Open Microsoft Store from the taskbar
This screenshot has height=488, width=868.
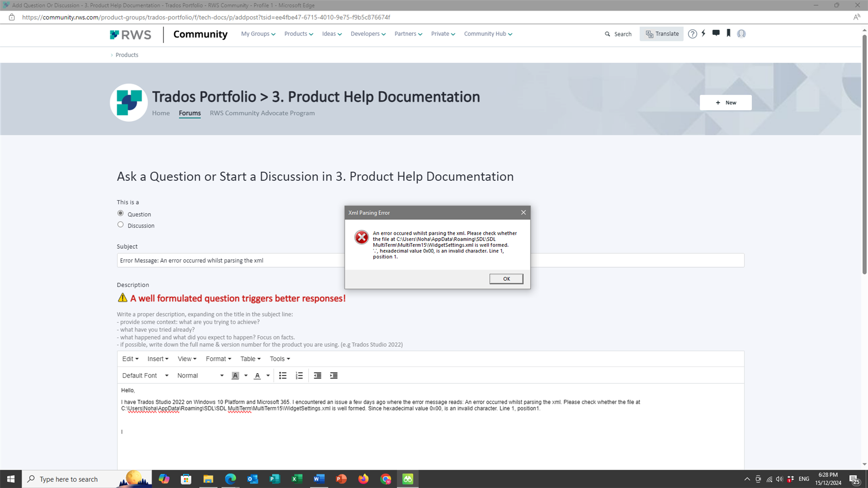[186, 479]
